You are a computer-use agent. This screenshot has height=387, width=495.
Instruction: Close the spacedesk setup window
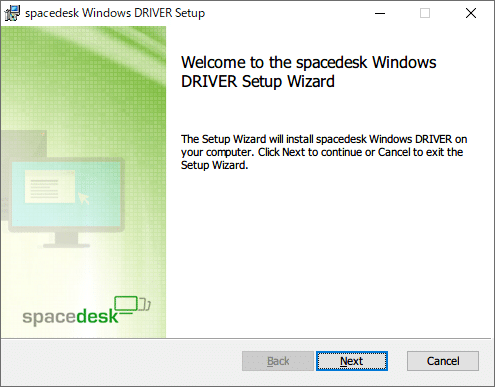[471, 13]
